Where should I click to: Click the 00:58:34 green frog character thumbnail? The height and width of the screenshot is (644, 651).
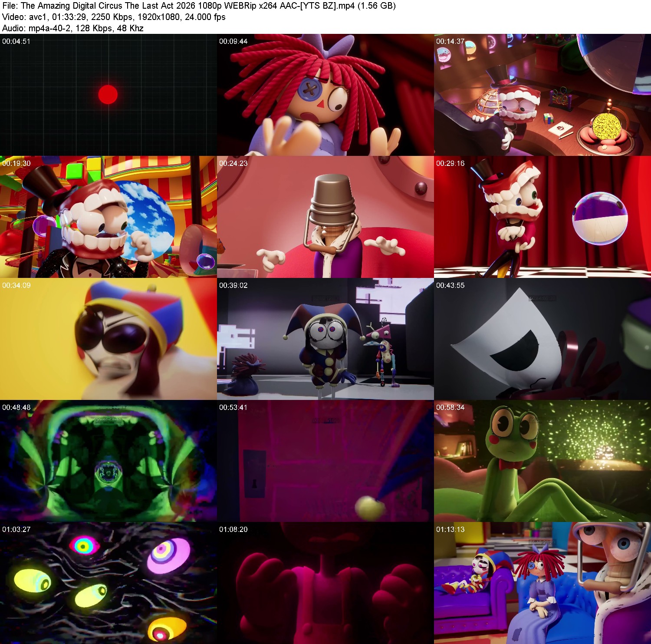[542, 461]
